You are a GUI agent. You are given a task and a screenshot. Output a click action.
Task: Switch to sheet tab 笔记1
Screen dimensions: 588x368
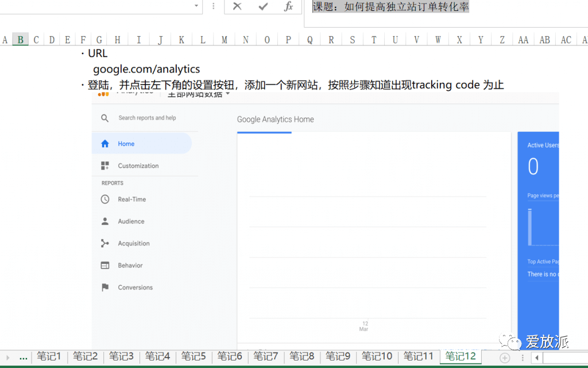(x=49, y=356)
